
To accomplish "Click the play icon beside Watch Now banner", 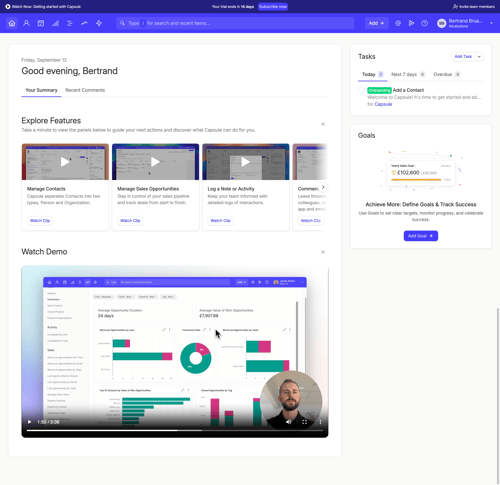I will pos(8,6).
